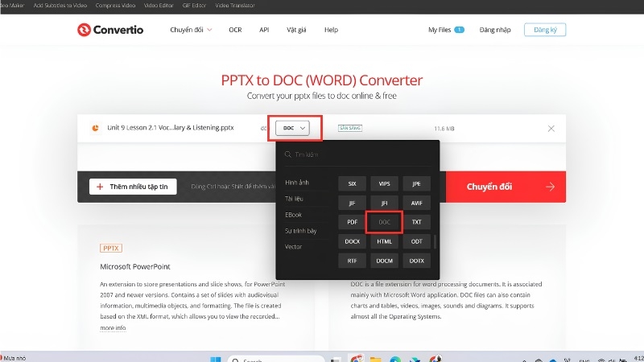Click the PowerPoint file icon beside Unit 9 Lesson

click(x=95, y=128)
